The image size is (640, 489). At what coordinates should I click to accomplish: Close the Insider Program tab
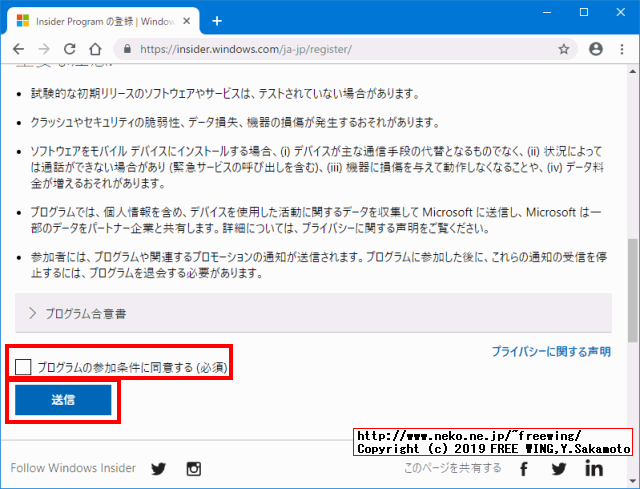[x=187, y=21]
